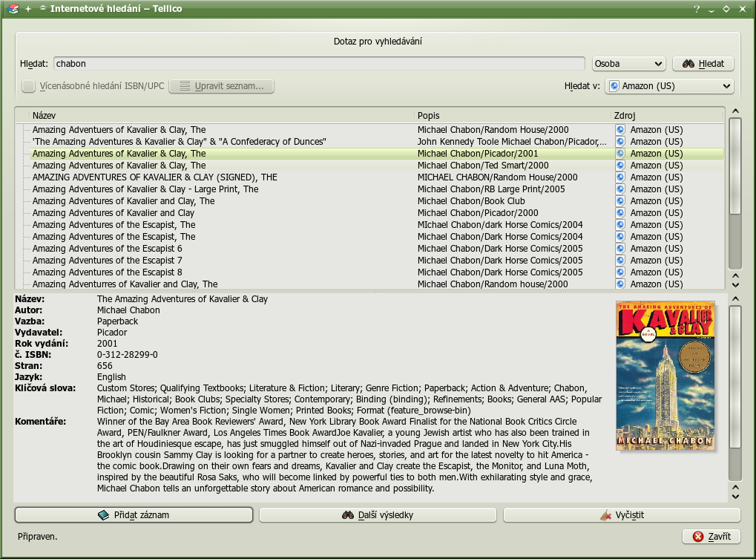This screenshot has width=756, height=559.
Task: Click the Kavalier & Clay book cover image
Action: coord(665,376)
